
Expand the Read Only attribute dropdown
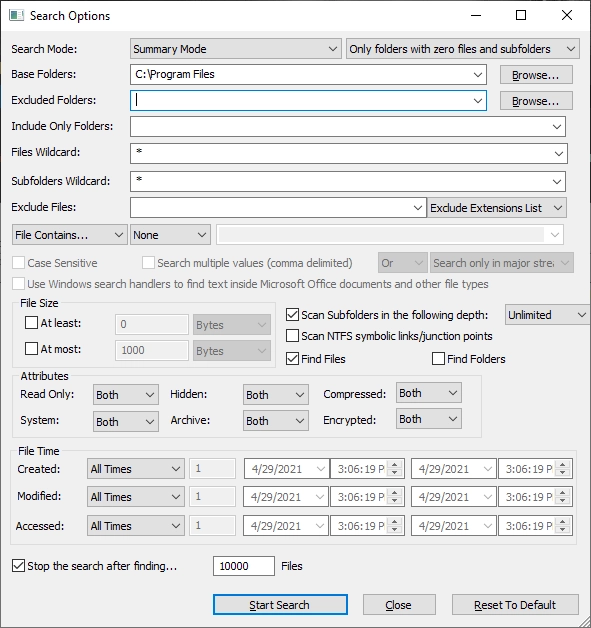click(x=126, y=395)
